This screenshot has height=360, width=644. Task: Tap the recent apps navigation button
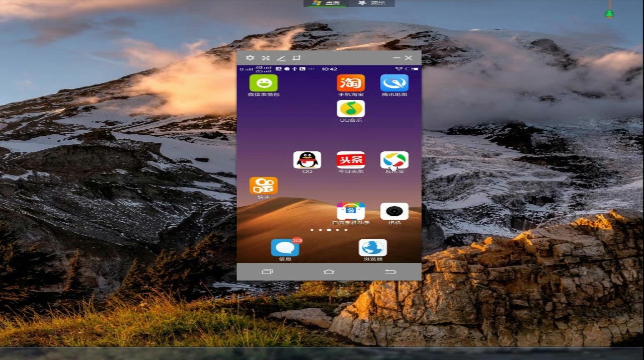[267, 272]
